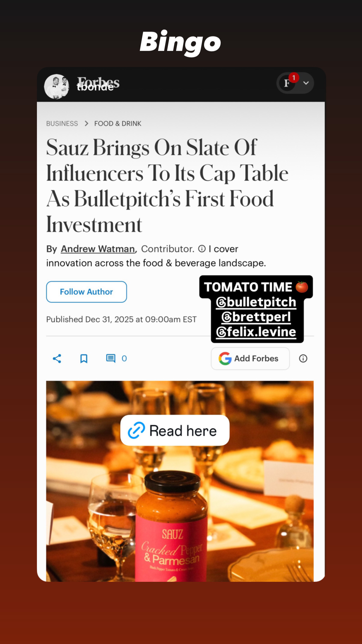Open the comments icon

[111, 358]
